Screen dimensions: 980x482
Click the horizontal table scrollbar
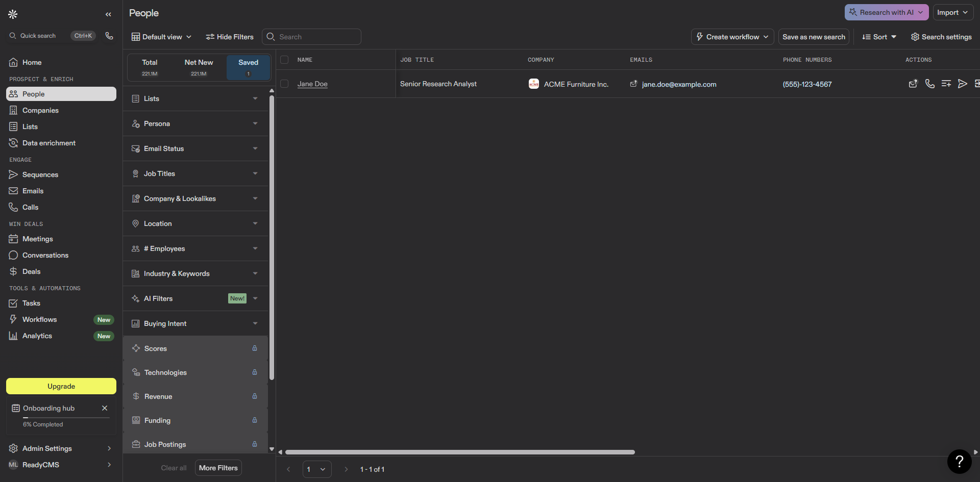[x=460, y=452]
